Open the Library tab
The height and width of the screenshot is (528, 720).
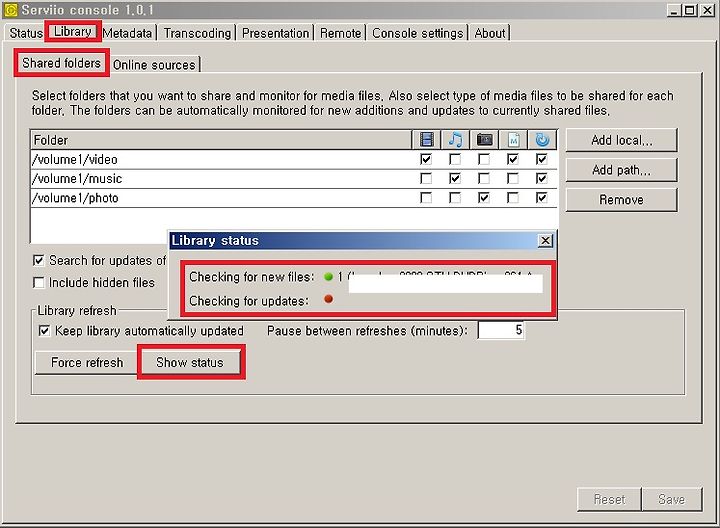[73, 32]
